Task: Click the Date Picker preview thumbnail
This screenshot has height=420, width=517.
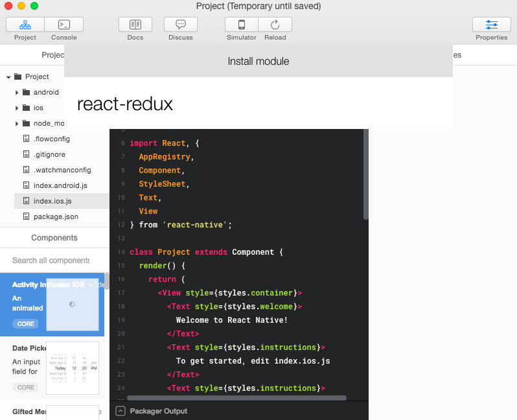Action: (x=73, y=368)
